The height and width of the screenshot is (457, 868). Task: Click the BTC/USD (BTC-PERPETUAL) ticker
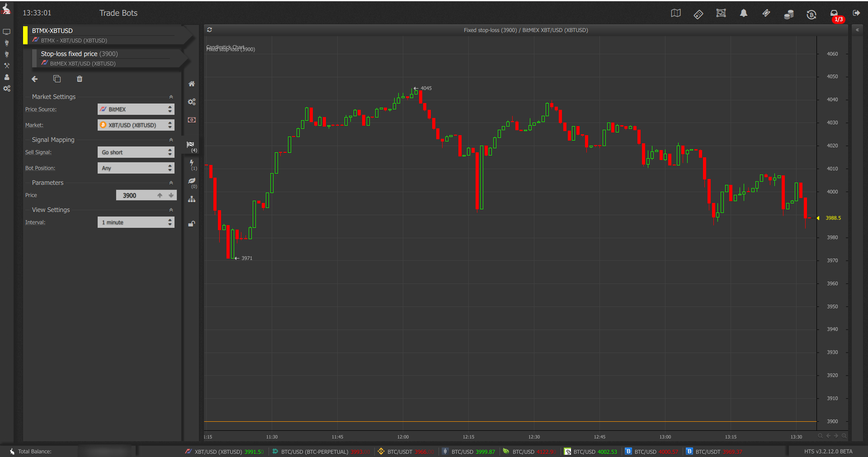pos(321,452)
